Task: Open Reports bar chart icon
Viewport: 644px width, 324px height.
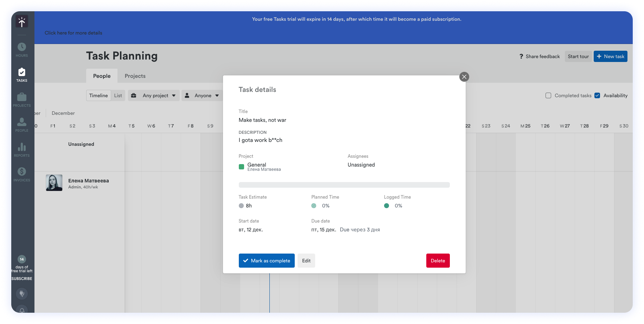Action: click(22, 147)
